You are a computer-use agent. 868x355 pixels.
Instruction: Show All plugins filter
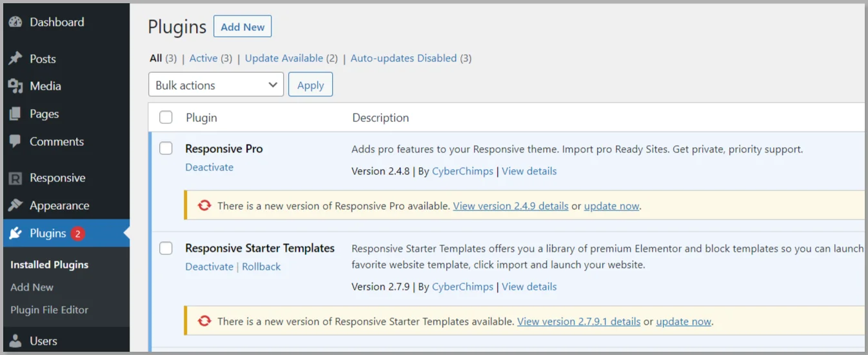155,58
